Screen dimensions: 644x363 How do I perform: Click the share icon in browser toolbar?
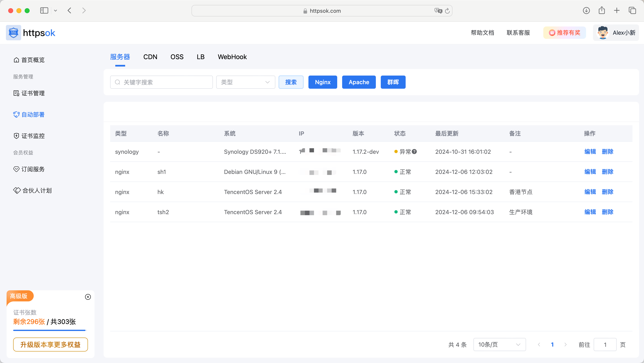(x=602, y=10)
